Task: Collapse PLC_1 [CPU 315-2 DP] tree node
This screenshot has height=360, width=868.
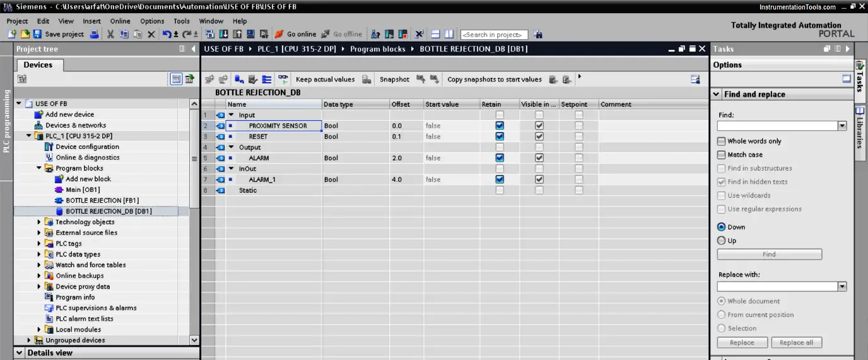Action: coord(28,136)
